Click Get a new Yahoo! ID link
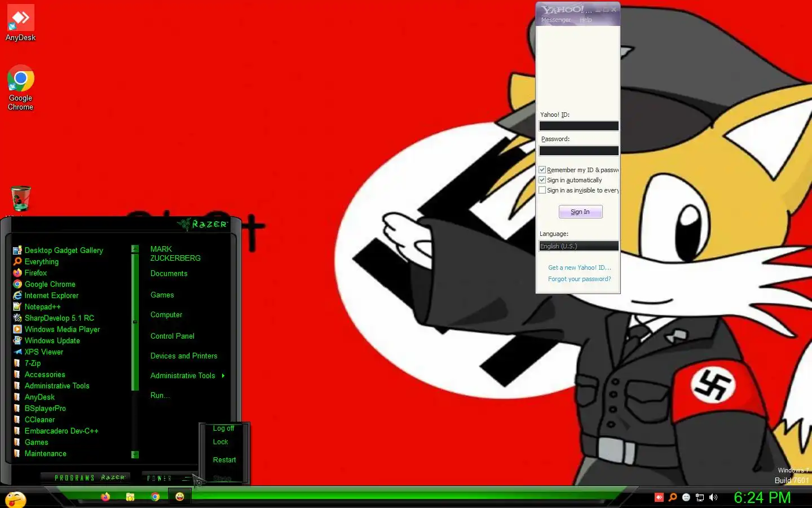Viewport: 812px width, 508px height. pyautogui.click(x=580, y=268)
